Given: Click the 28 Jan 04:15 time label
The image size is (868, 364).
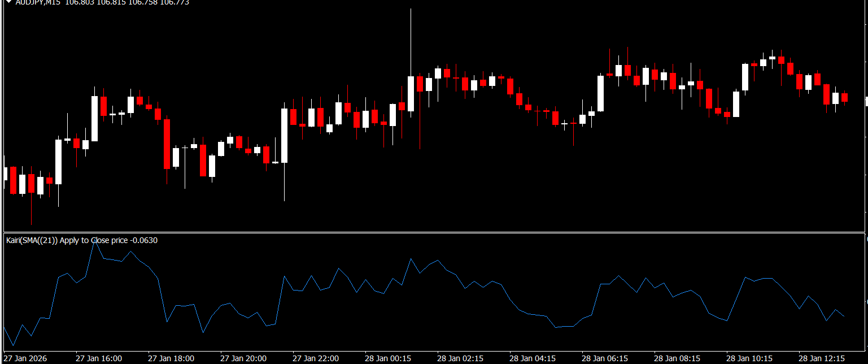Looking at the screenshot, I should click(533, 358).
